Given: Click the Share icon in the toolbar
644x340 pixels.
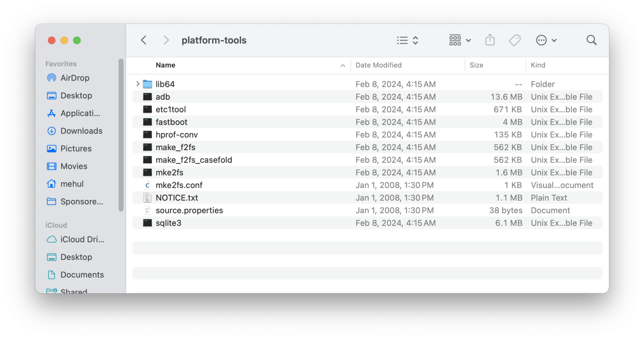Looking at the screenshot, I should (490, 40).
